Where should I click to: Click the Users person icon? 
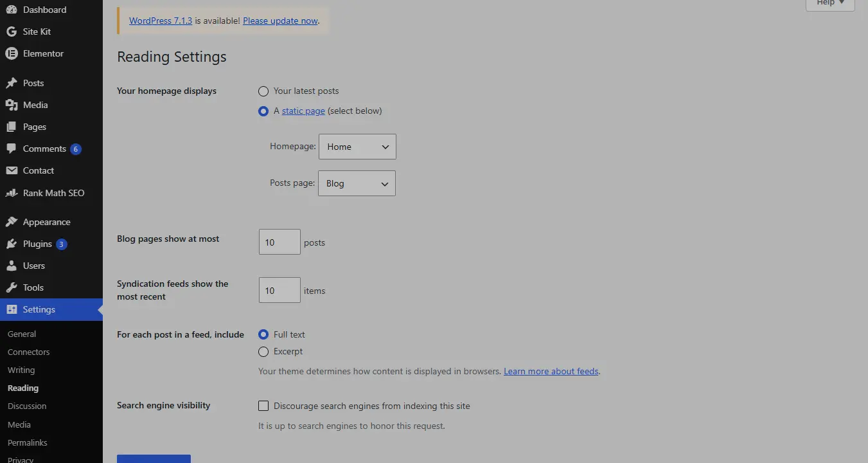click(11, 266)
